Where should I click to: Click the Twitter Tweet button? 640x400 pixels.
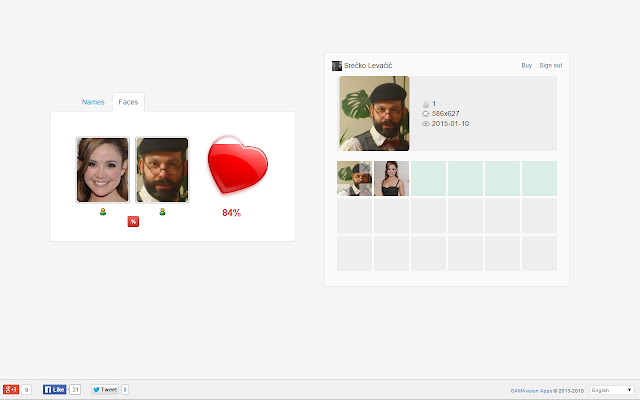click(105, 389)
